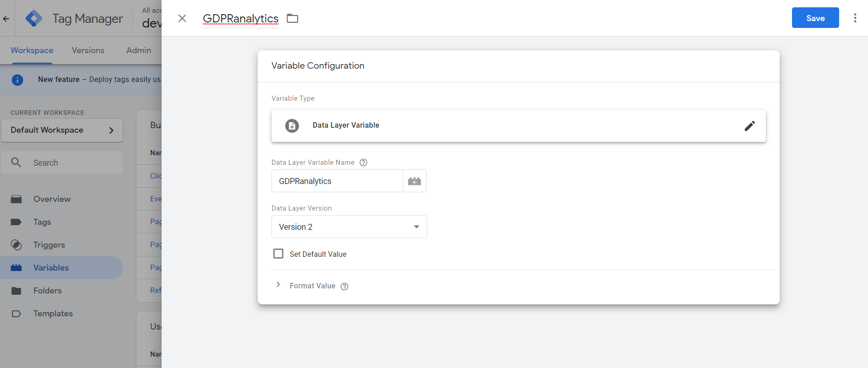Edit variable type with the pencil icon
The image size is (868, 368).
(x=749, y=125)
